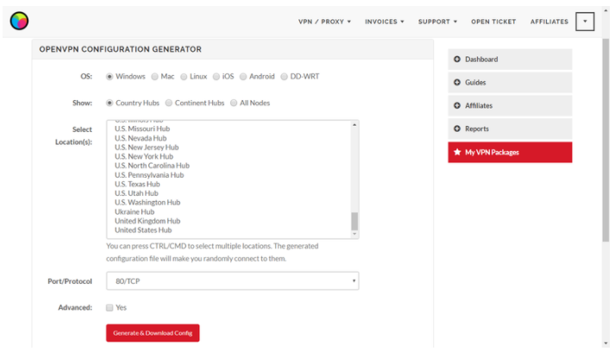Viewport: 615px width, 364px height.
Task: Select United Kingdom Hub location
Action: pyautogui.click(x=147, y=221)
